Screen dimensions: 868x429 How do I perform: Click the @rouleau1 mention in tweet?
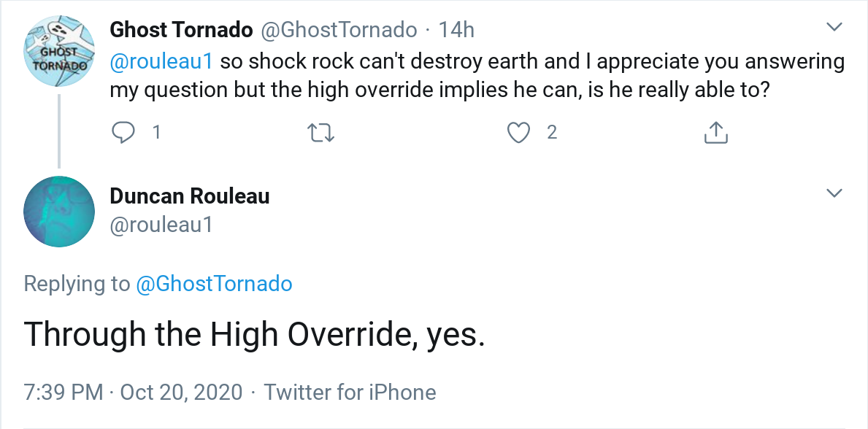[161, 62]
